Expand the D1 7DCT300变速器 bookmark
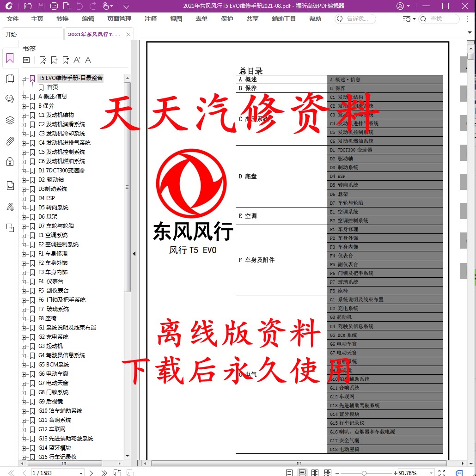The image size is (476, 476). 24,171
